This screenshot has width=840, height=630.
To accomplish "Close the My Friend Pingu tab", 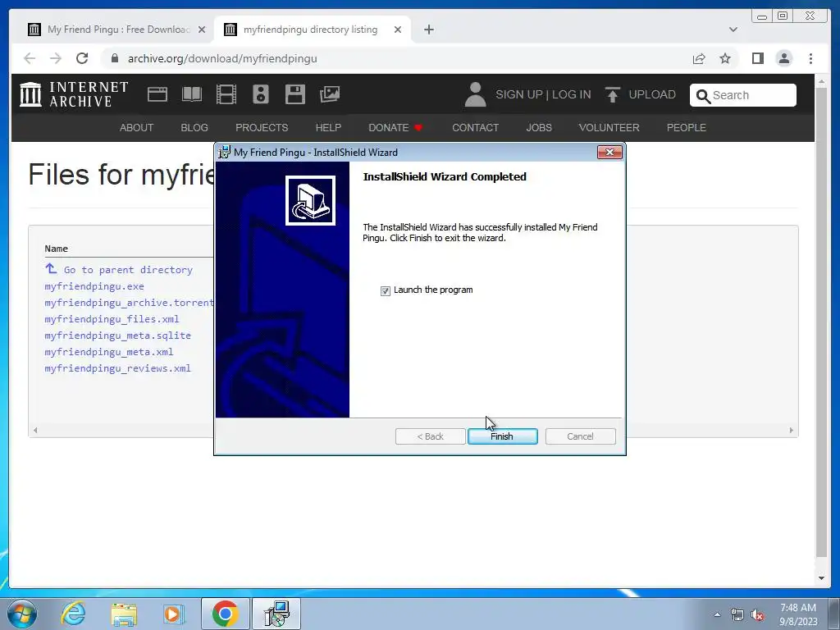I will [x=202, y=30].
